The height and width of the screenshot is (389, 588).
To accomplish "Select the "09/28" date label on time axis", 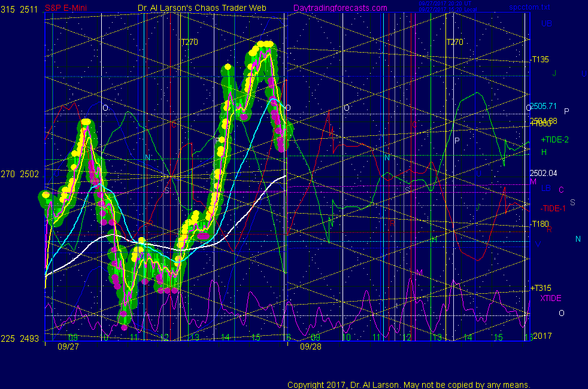I will 311,347.
